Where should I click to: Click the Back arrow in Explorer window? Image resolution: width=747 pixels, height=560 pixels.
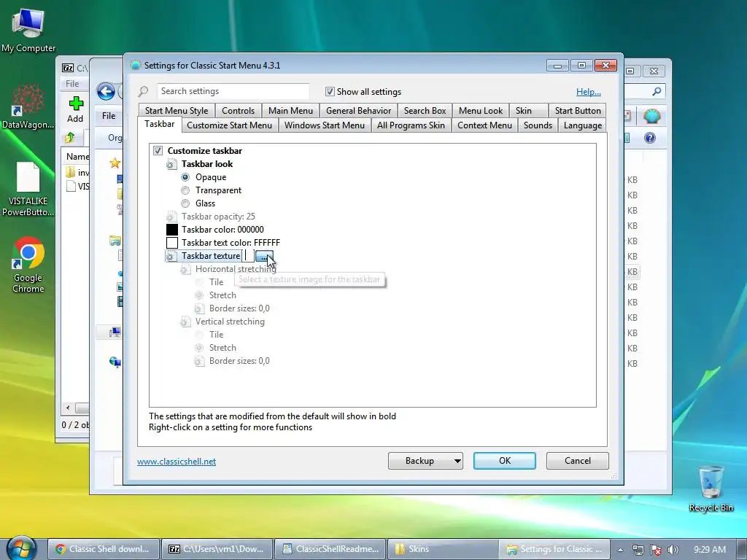(106, 91)
